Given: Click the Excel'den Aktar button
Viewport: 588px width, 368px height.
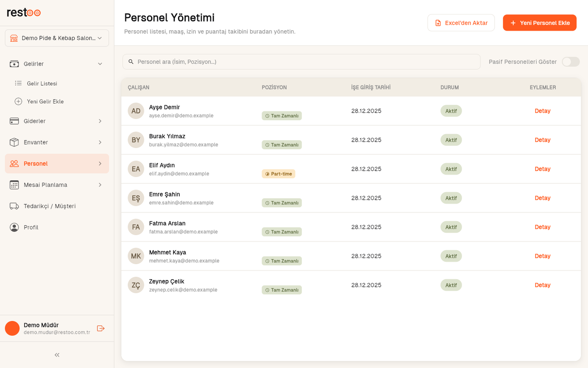Looking at the screenshot, I should coord(461,23).
